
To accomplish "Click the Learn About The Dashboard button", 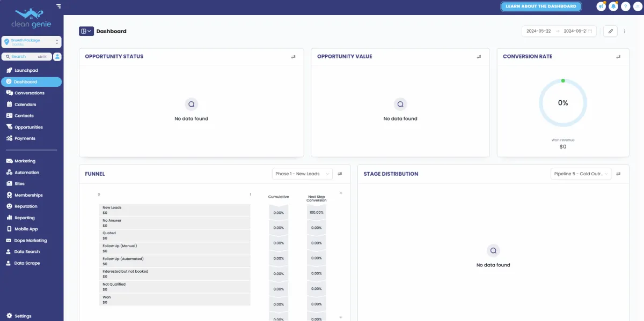I will pos(541,6).
